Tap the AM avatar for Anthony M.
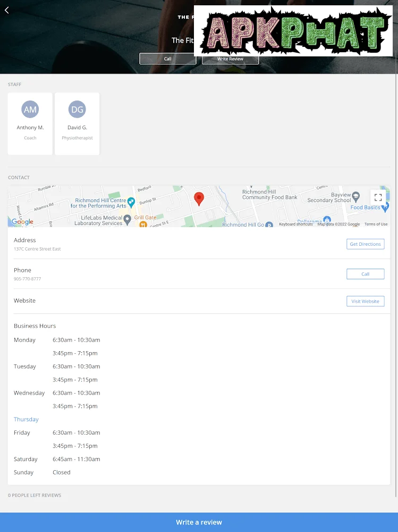The height and width of the screenshot is (532, 398). coord(30,109)
